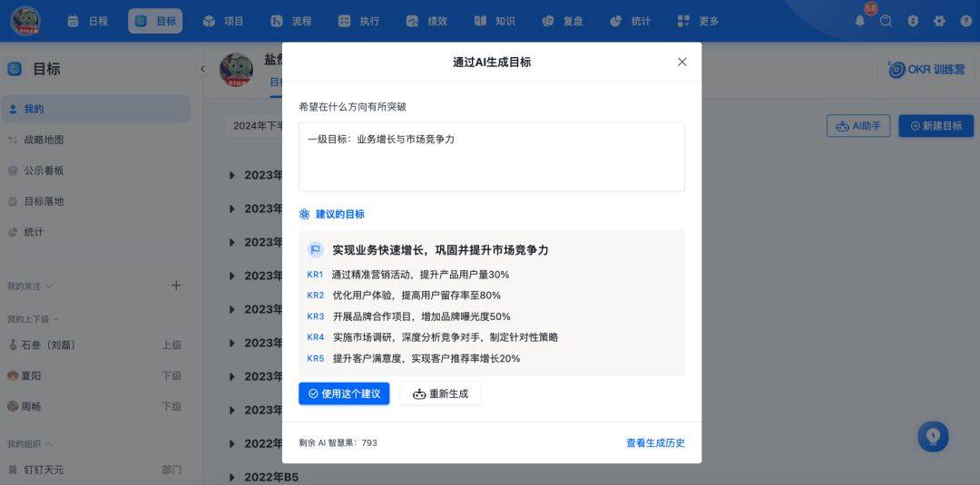Image resolution: width=980 pixels, height=485 pixels.
Task: Select 石参（刘磊）superior entry
Action: pos(95,344)
